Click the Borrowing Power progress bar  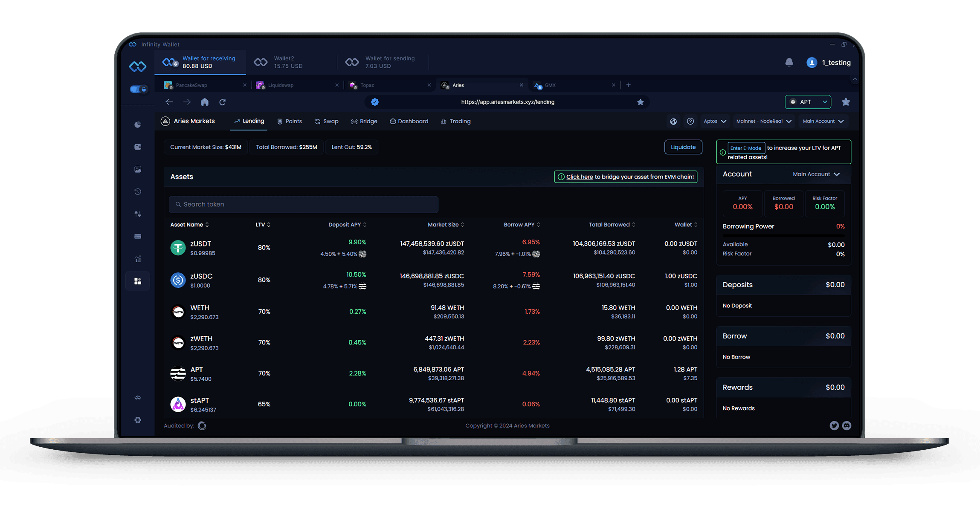click(x=783, y=235)
